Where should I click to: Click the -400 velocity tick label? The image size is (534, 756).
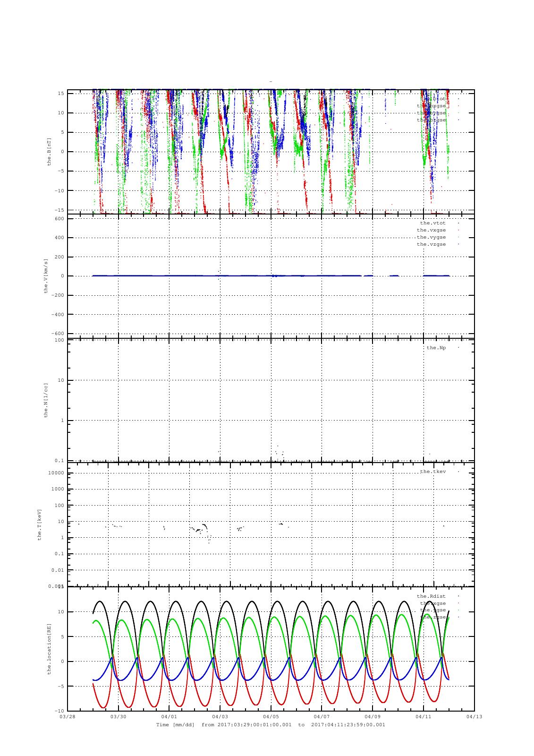pos(58,314)
